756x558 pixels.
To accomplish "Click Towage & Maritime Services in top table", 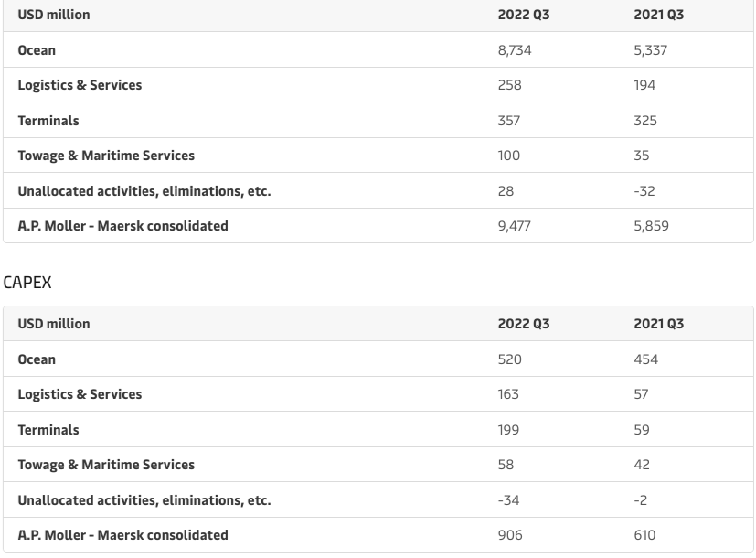I will click(x=106, y=156).
